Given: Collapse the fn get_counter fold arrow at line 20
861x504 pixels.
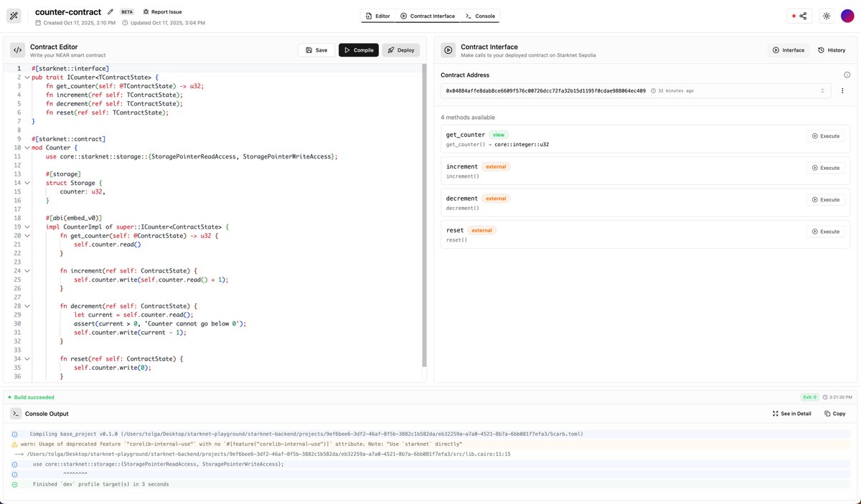Looking at the screenshot, I should pos(27,236).
